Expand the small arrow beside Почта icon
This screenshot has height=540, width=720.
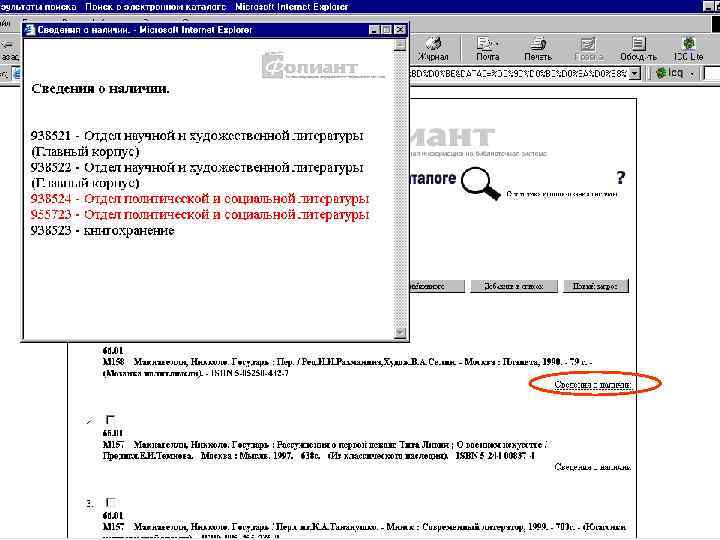click(x=497, y=44)
